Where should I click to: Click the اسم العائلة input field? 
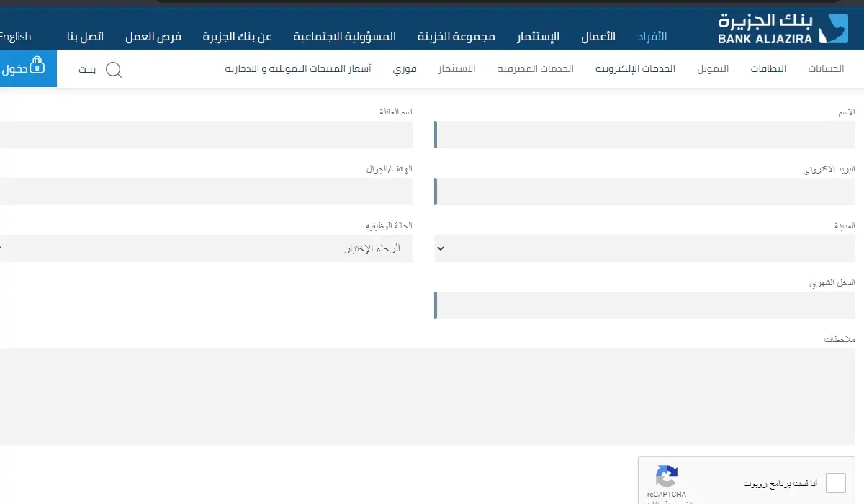(205, 135)
